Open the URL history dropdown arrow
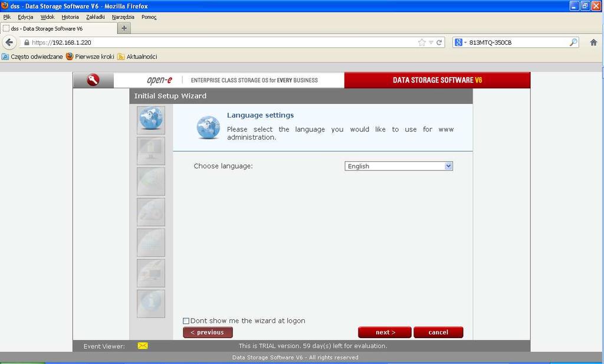 pyautogui.click(x=431, y=42)
